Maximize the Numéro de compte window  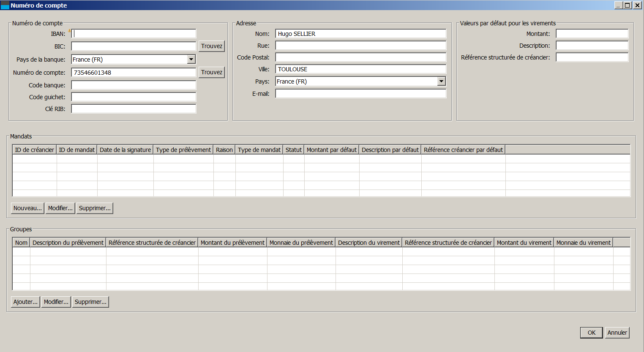pos(628,5)
